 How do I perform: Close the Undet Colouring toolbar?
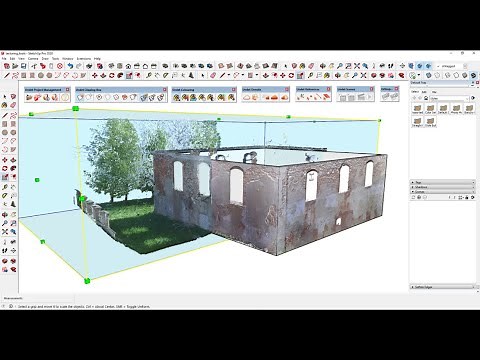(234, 89)
